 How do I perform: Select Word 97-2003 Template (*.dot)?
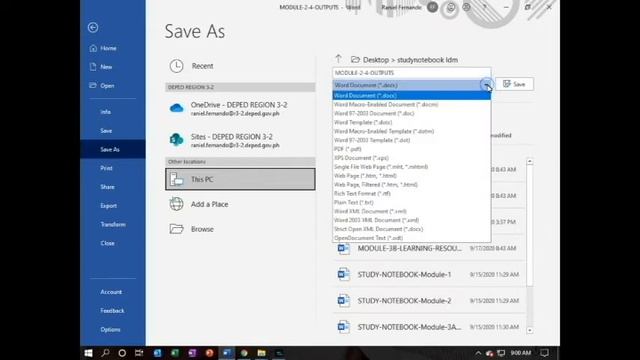(411, 140)
